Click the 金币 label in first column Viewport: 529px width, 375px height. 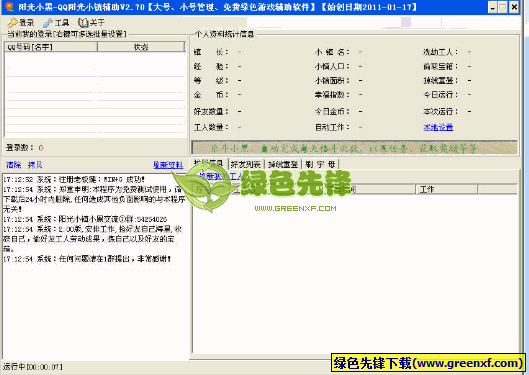pos(211,95)
